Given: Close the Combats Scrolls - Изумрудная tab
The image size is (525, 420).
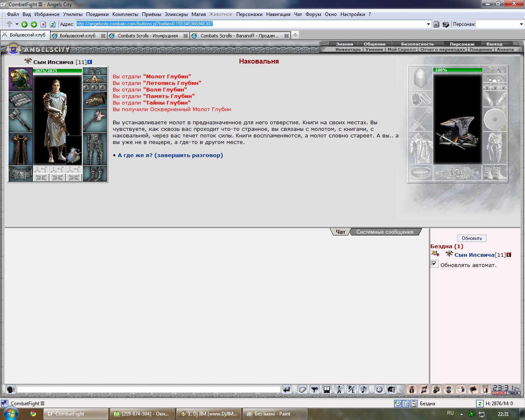Looking at the screenshot, I should (x=185, y=36).
